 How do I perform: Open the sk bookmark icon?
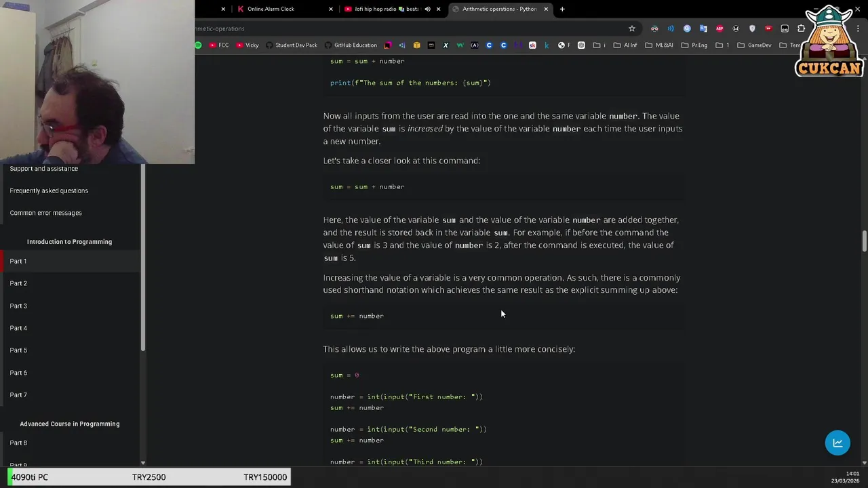532,45
